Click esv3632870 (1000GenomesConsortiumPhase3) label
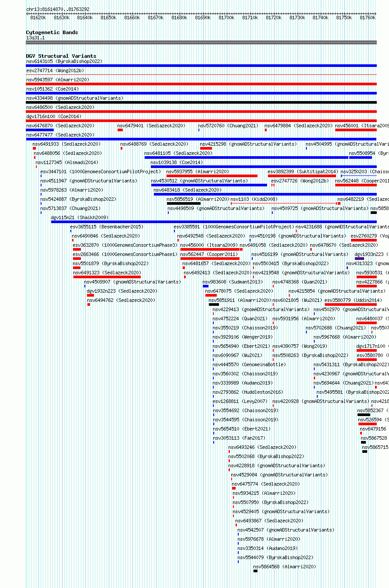The height and width of the screenshot is (588, 389). point(125,245)
